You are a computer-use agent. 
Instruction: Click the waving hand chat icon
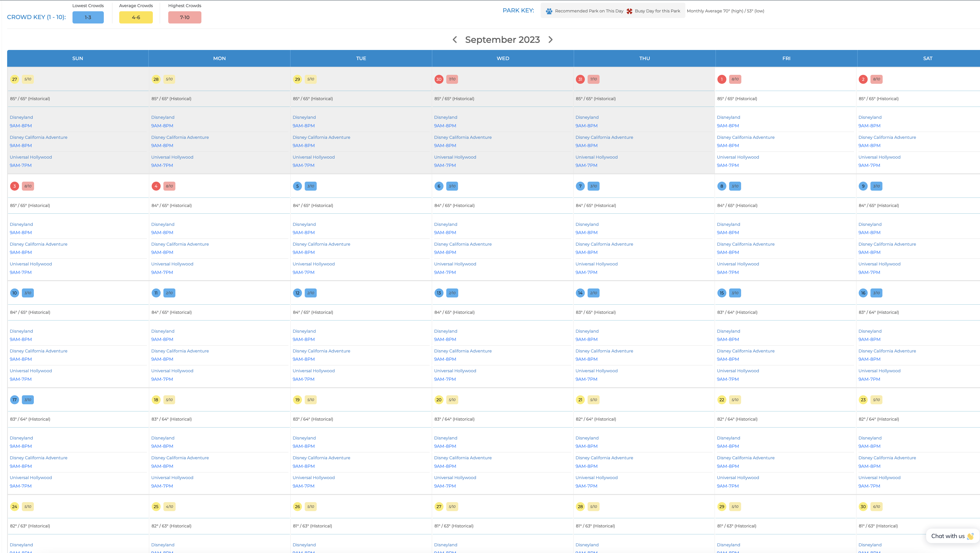[970, 536]
